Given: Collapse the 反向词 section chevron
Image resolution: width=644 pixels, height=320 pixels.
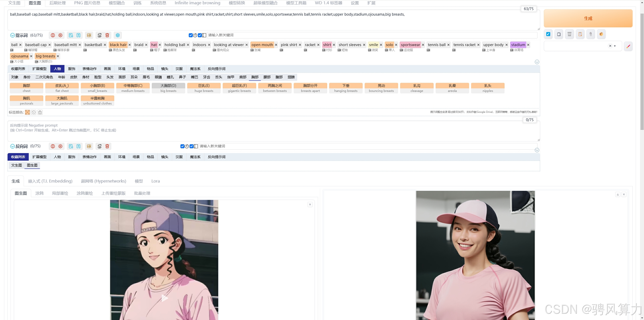Looking at the screenshot, I should [12, 146].
